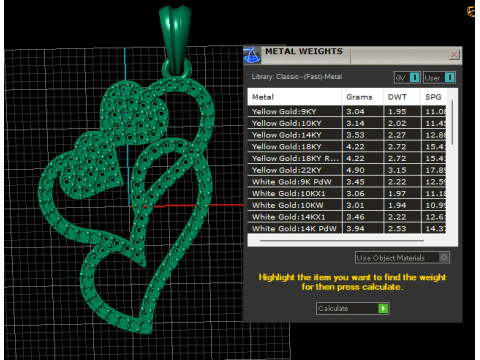Image resolution: width=480 pixels, height=360 pixels.
Task: Click the 3.15 DWT value
Action: (x=397, y=170)
